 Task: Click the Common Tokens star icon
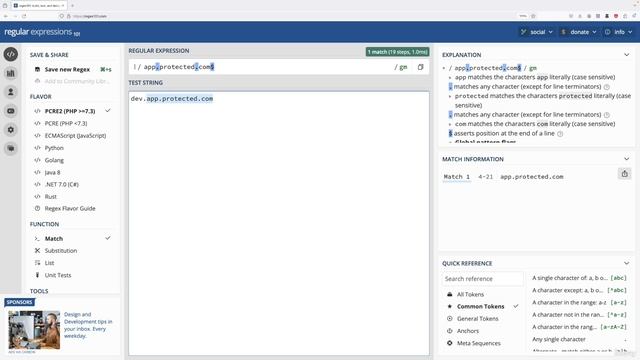(x=449, y=306)
